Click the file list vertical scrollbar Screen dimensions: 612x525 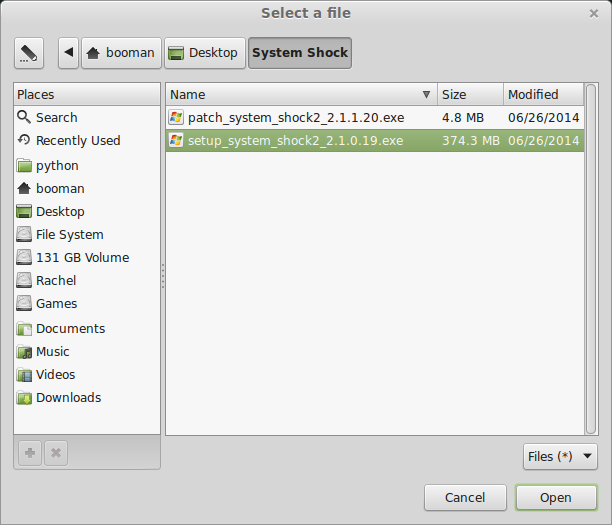pyautogui.click(x=591, y=259)
